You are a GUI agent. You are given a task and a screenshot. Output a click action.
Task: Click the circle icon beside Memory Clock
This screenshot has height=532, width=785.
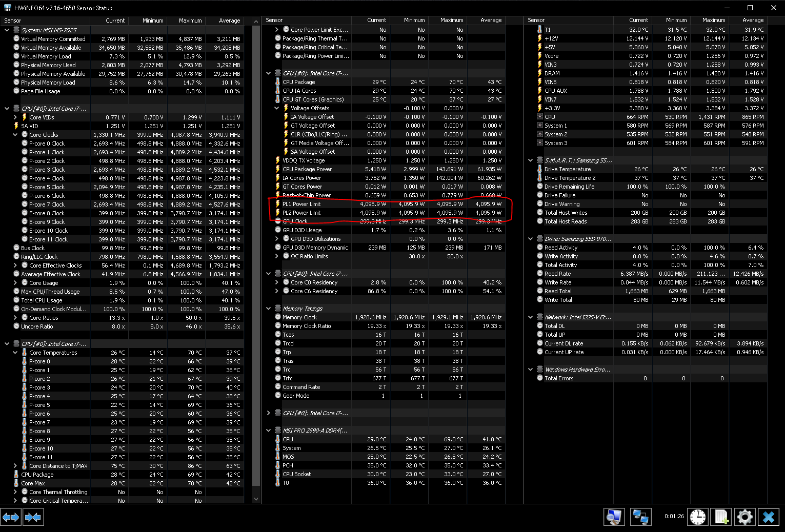pyautogui.click(x=277, y=317)
